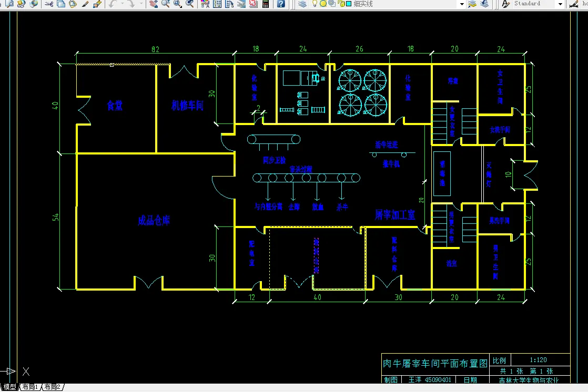
Task: Click the 女洗手间 label
Action: [500, 130]
